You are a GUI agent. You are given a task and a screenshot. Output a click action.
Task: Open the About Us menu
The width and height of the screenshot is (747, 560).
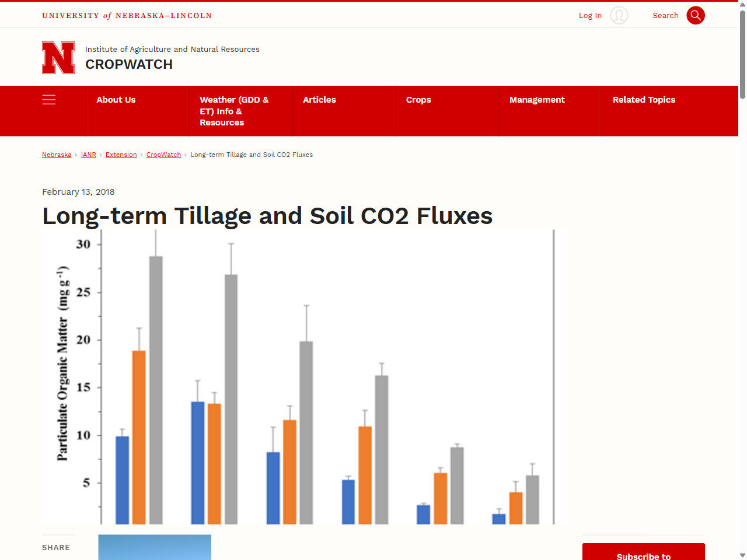click(x=116, y=100)
